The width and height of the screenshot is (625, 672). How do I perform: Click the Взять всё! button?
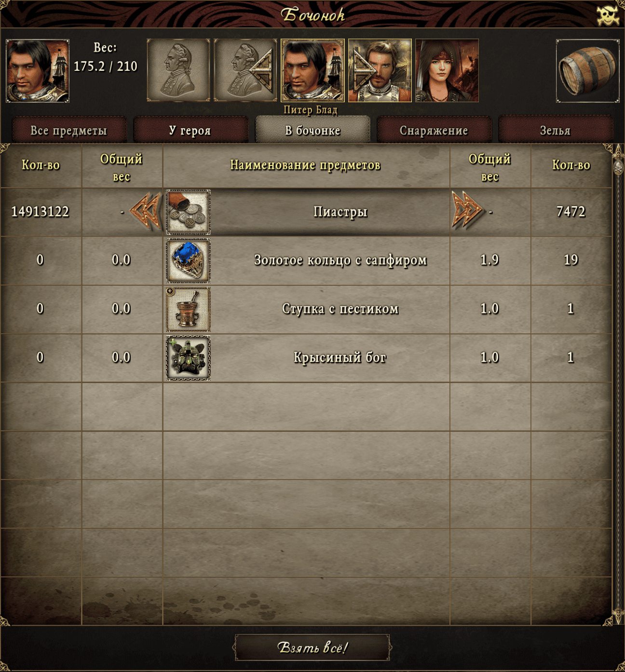[x=312, y=647]
